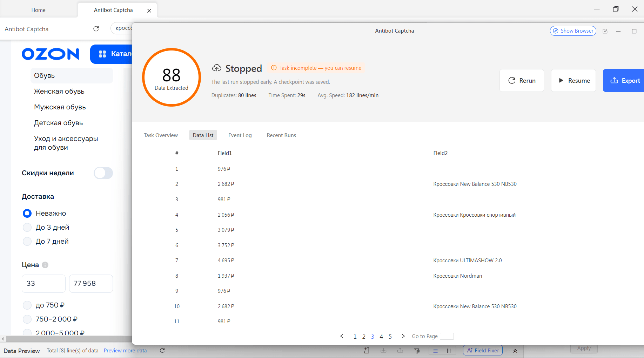Switch to the Home tab
The image size is (644, 358).
click(39, 10)
